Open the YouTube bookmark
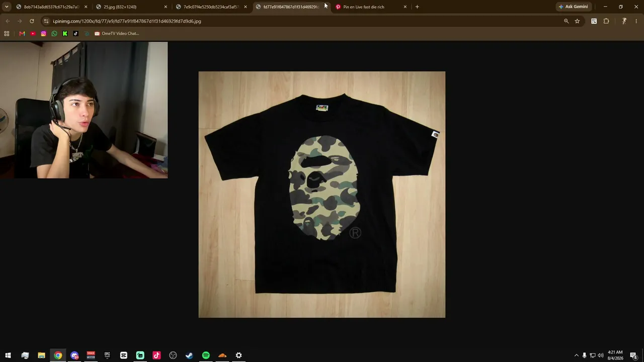Viewport: 644px width, 362px height. click(x=33, y=34)
